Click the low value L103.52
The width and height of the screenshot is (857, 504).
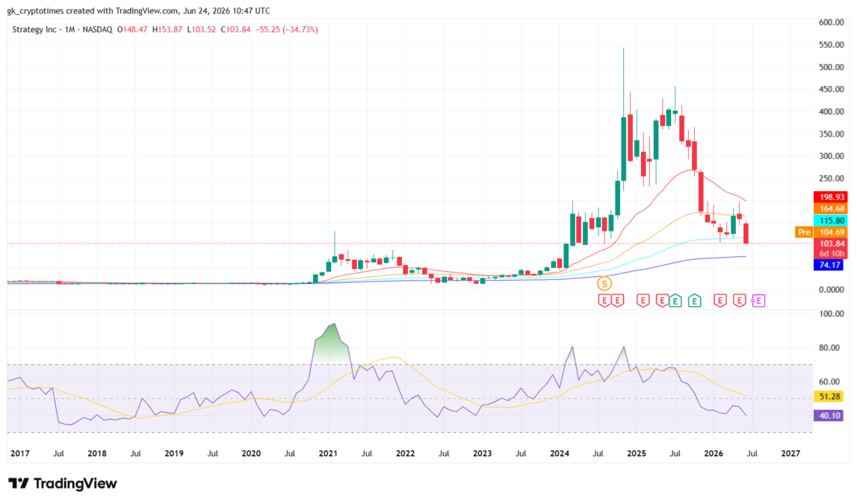pos(202,29)
